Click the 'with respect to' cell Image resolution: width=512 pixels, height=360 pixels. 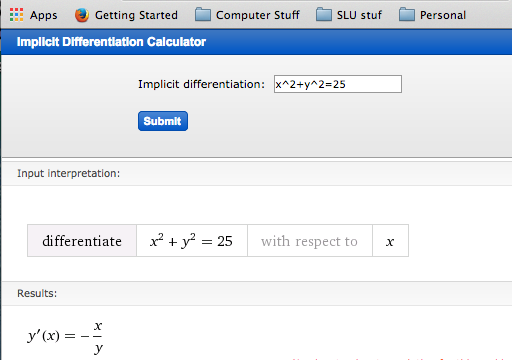(310, 241)
